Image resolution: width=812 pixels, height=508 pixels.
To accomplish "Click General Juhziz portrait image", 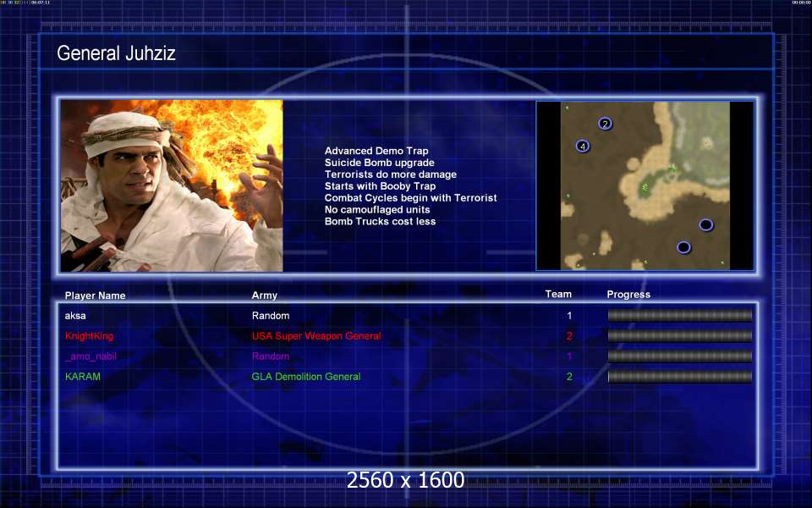I will tap(172, 185).
